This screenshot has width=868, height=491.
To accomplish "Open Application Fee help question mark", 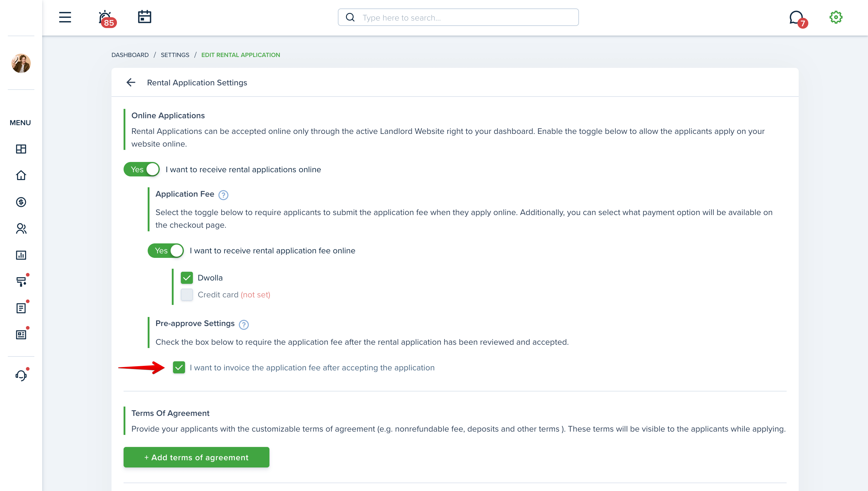I will tap(223, 195).
